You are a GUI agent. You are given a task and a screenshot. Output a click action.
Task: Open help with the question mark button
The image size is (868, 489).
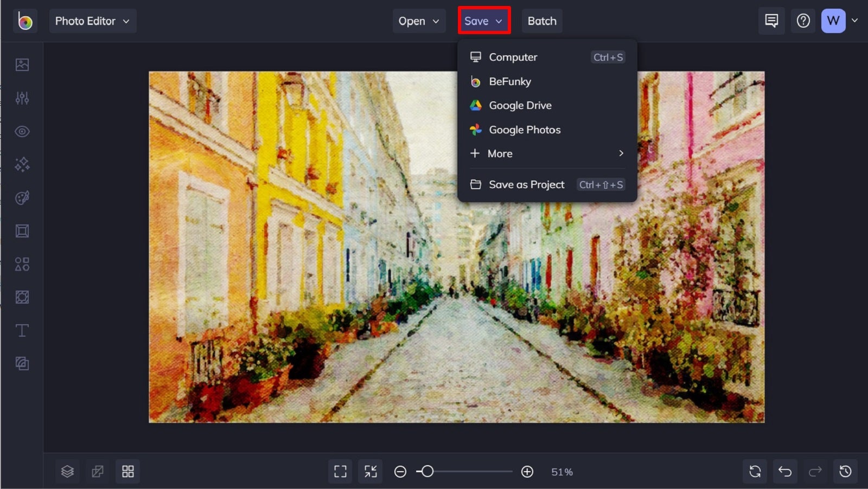[x=803, y=21]
